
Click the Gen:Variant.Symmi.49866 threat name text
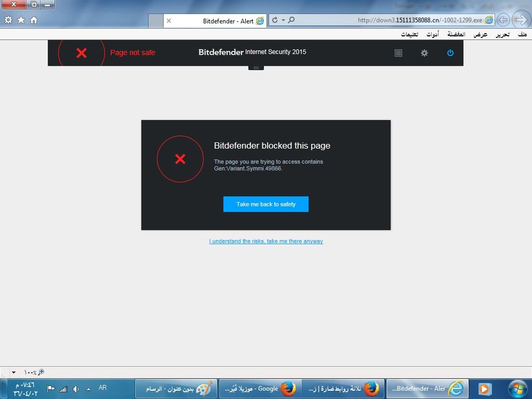[x=248, y=168]
